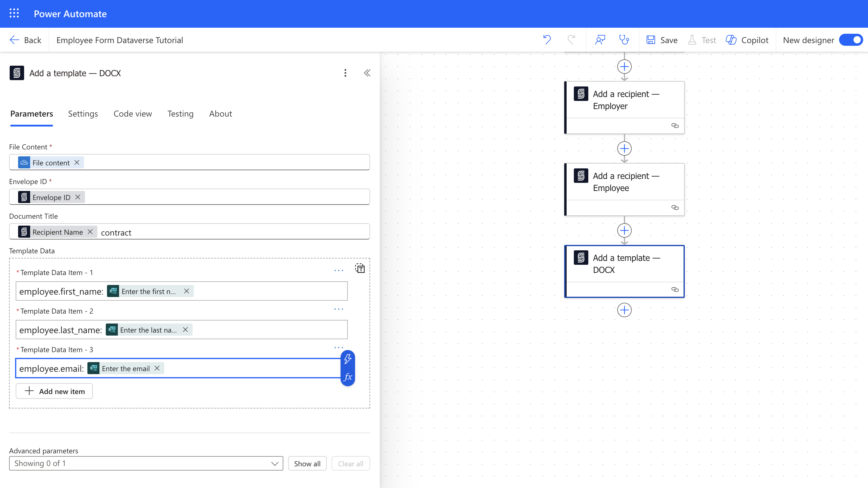Add a step below the DOCX template action
868x488 pixels.
[624, 310]
